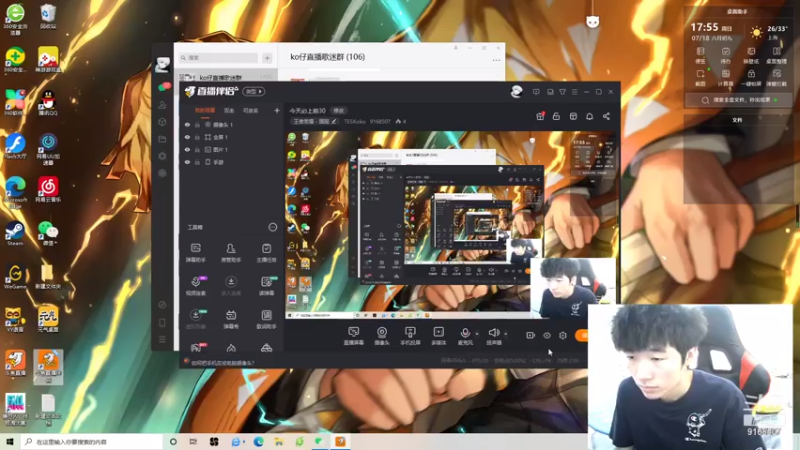Click 多媒体 in bottom bar
Image resolution: width=800 pixels, height=450 pixels.
[438, 336]
